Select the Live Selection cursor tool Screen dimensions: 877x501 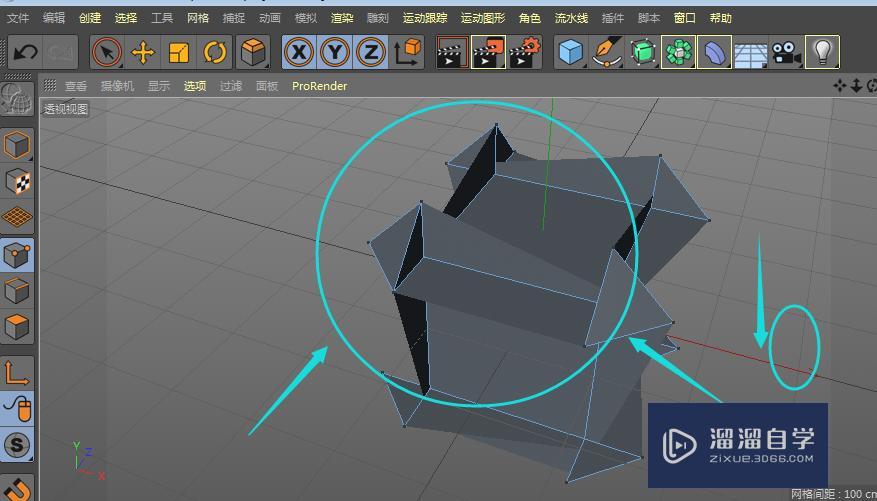pyautogui.click(x=106, y=53)
